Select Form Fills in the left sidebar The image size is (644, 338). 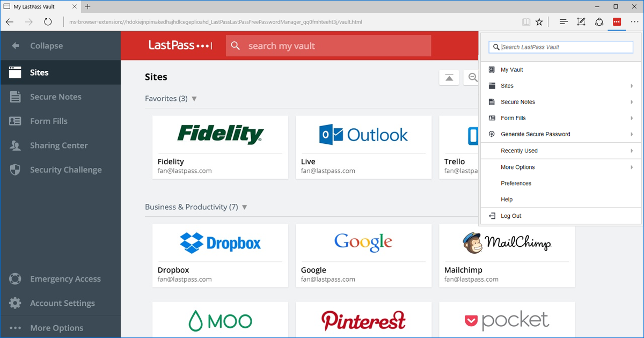(x=52, y=121)
